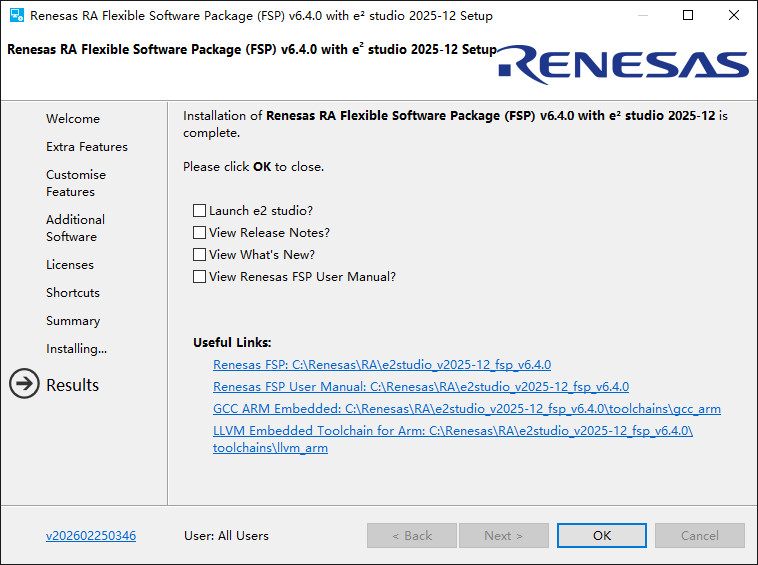758x565 pixels.
Task: Select Additional Software step in sidebar
Action: (75, 228)
